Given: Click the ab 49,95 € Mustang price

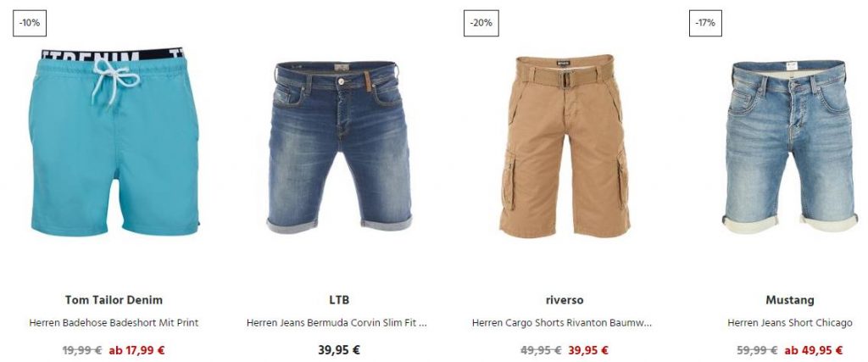Looking at the screenshot, I should pyautogui.click(x=814, y=350).
